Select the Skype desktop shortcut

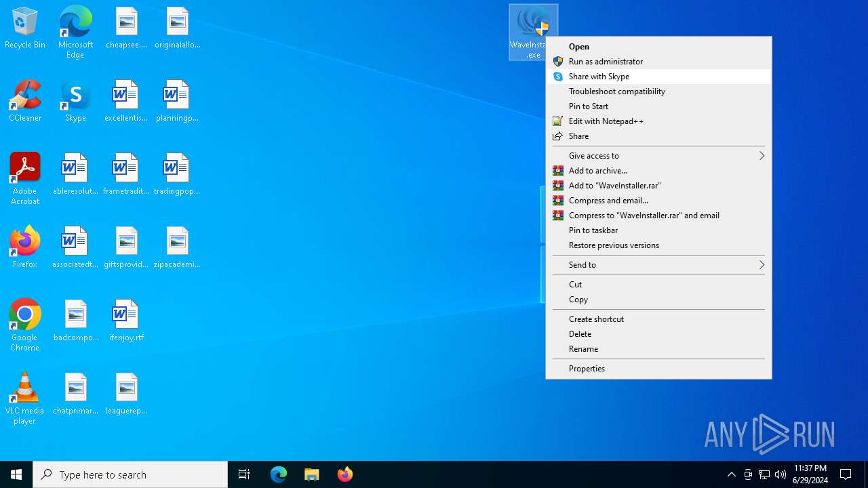click(x=75, y=102)
